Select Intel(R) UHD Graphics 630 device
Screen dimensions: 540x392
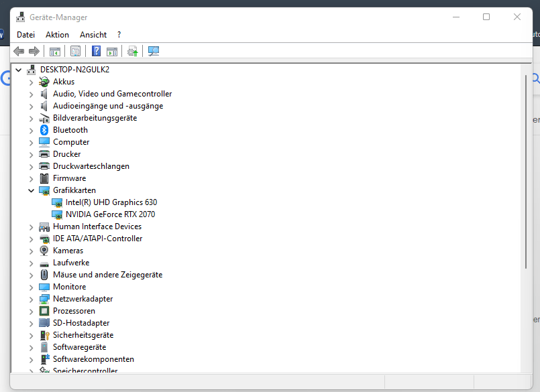coord(111,202)
